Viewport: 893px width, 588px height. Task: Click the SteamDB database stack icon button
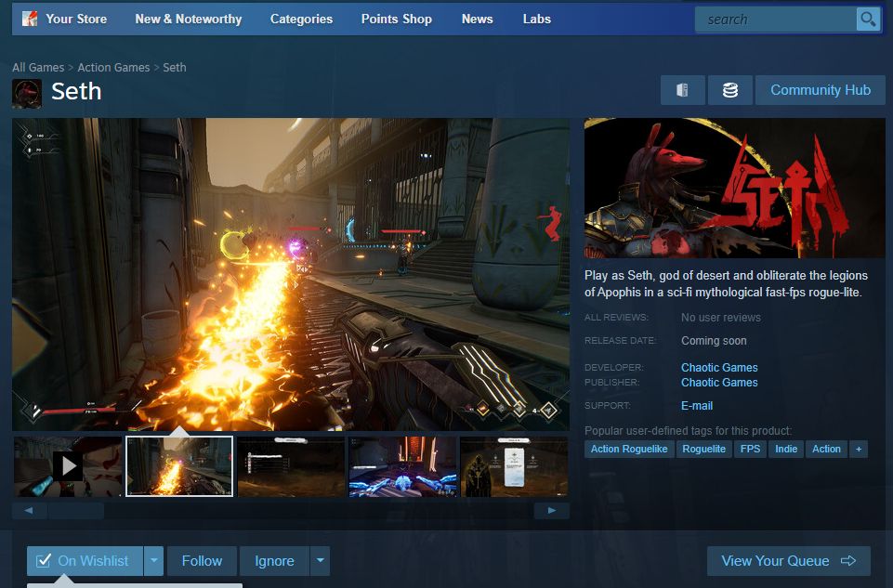(730, 90)
